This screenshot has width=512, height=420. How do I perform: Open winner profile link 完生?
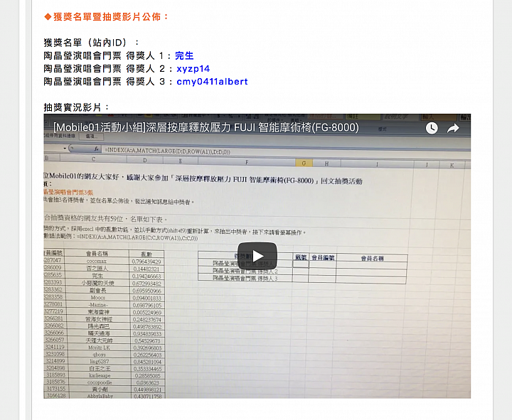coord(184,56)
